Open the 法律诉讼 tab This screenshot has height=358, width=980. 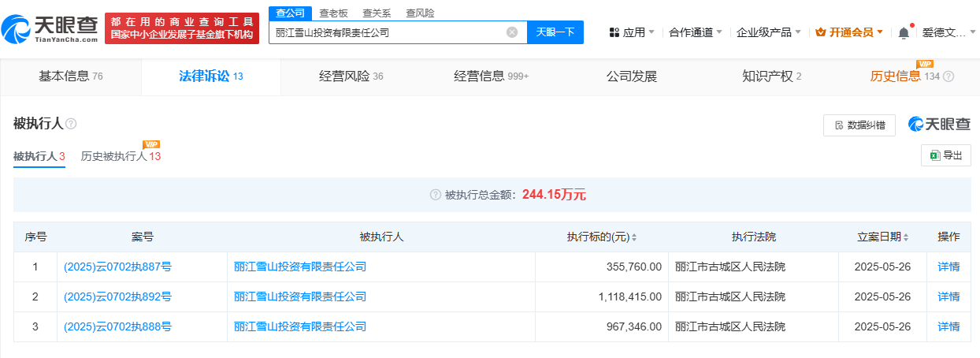[211, 76]
